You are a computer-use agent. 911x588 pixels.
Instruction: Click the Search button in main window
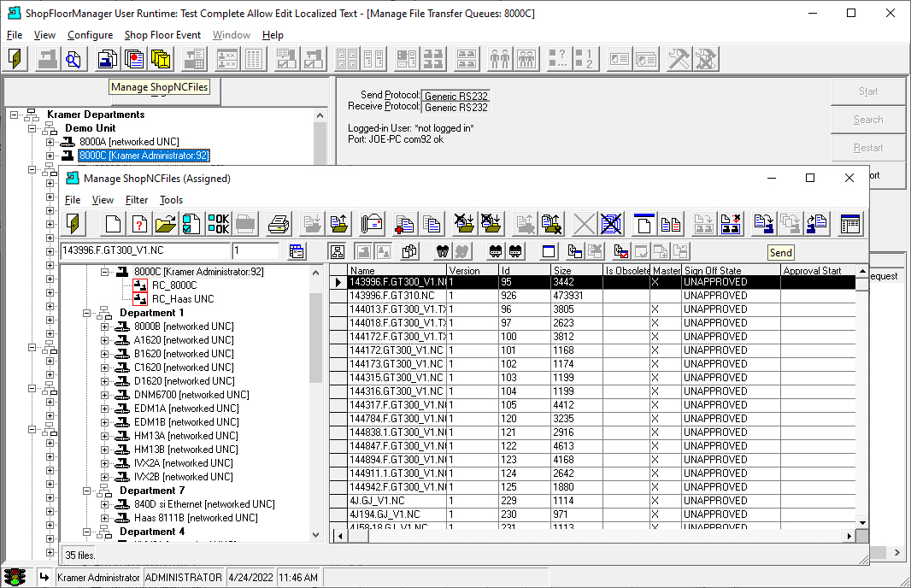(x=868, y=120)
